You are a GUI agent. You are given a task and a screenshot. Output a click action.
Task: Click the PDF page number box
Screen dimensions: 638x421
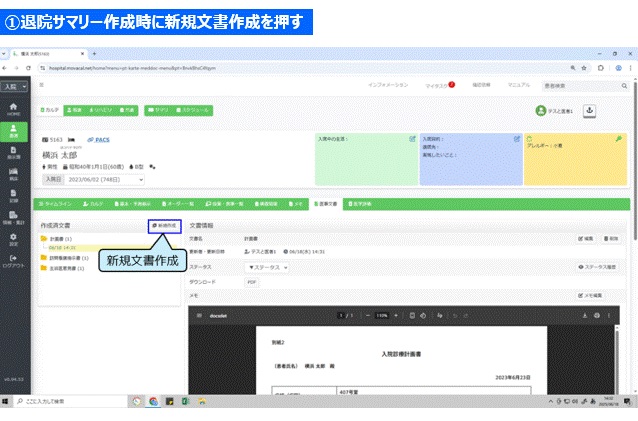[x=341, y=316]
